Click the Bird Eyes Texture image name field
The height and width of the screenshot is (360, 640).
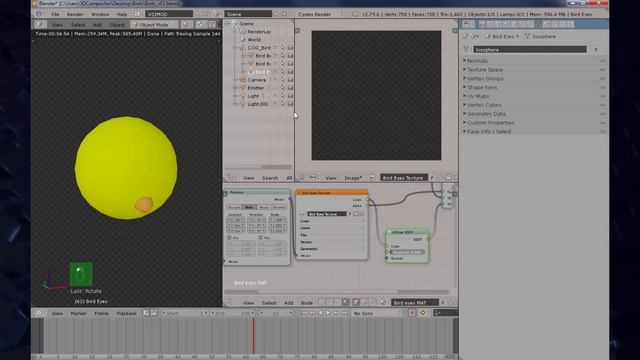point(404,178)
